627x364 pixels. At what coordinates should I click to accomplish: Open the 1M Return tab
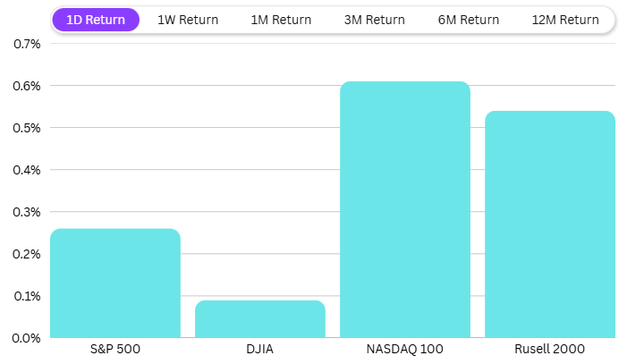[282, 20]
